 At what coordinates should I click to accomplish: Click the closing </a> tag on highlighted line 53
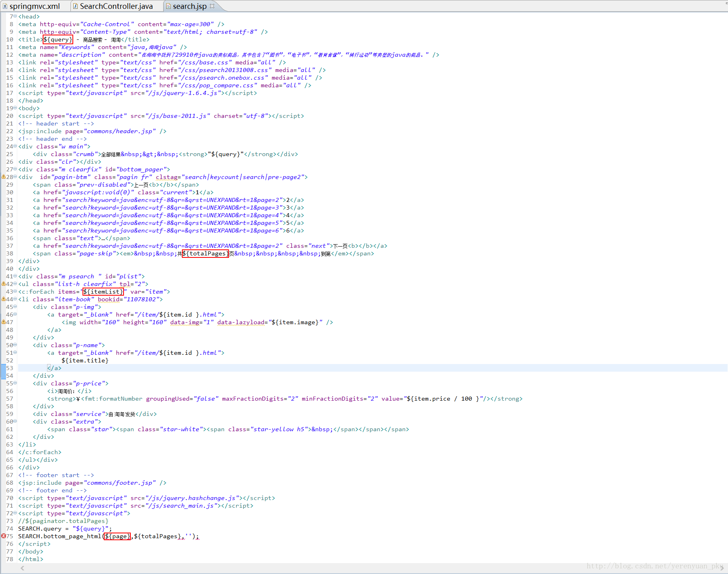pos(54,368)
